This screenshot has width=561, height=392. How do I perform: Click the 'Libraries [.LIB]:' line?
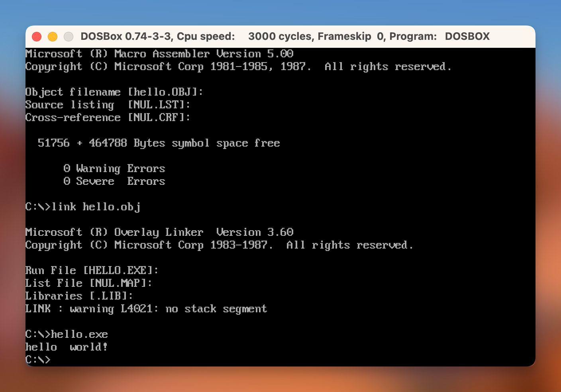point(79,296)
